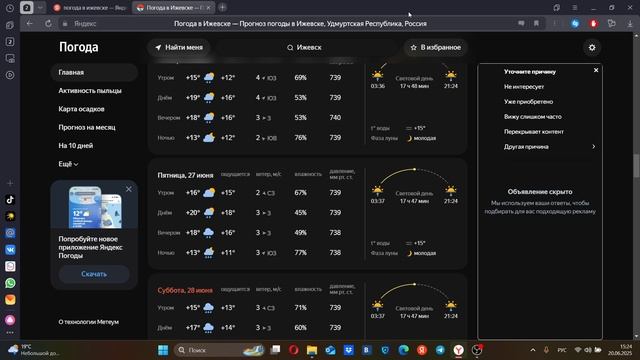The image size is (640, 360).
Task: Click the Пятница, 27 июня heading
Action: [x=185, y=175]
